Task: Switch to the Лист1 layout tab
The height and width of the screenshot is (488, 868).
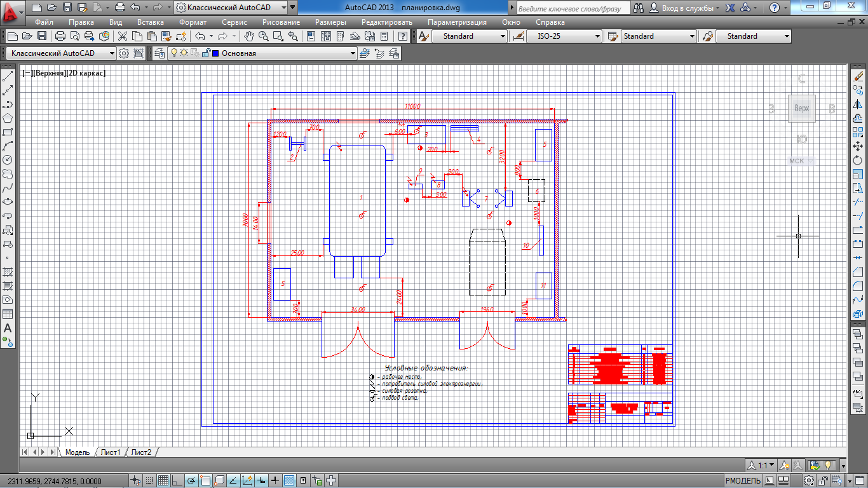Action: pyautogui.click(x=111, y=452)
